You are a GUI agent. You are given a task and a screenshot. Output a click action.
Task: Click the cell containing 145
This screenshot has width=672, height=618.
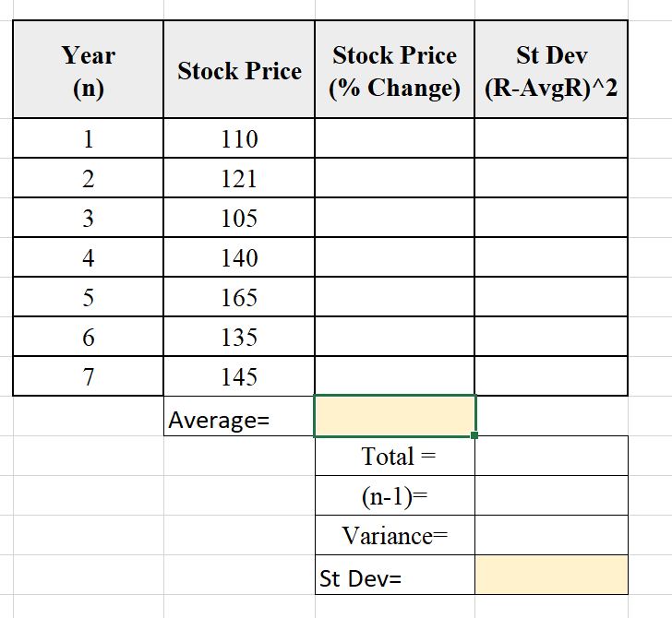(x=239, y=376)
